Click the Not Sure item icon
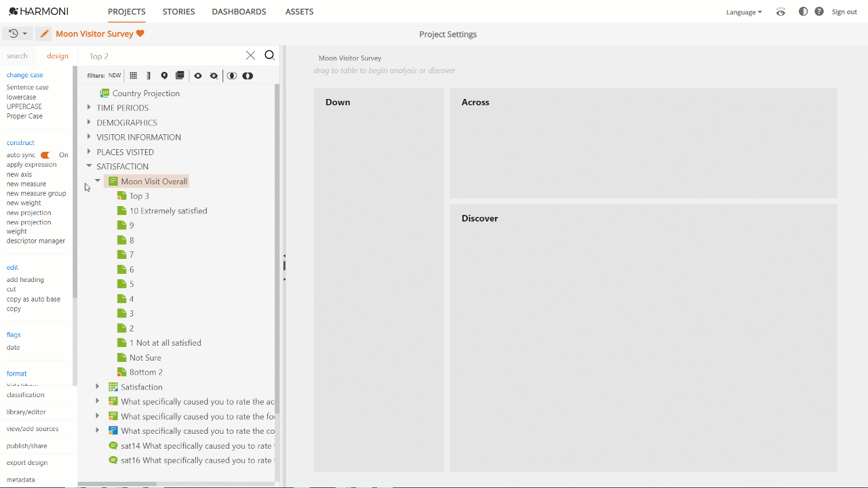 coord(121,357)
